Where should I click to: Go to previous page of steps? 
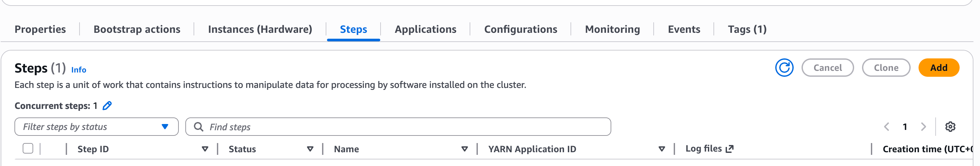(x=886, y=127)
